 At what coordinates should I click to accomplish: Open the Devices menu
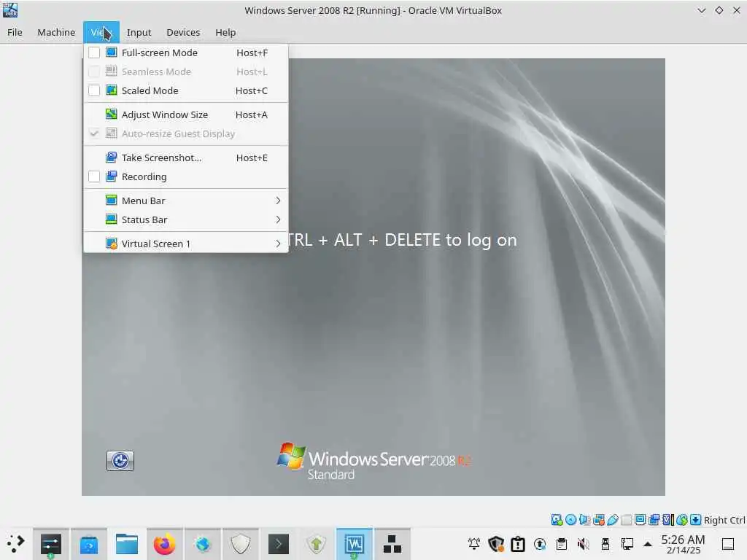pyautogui.click(x=183, y=32)
